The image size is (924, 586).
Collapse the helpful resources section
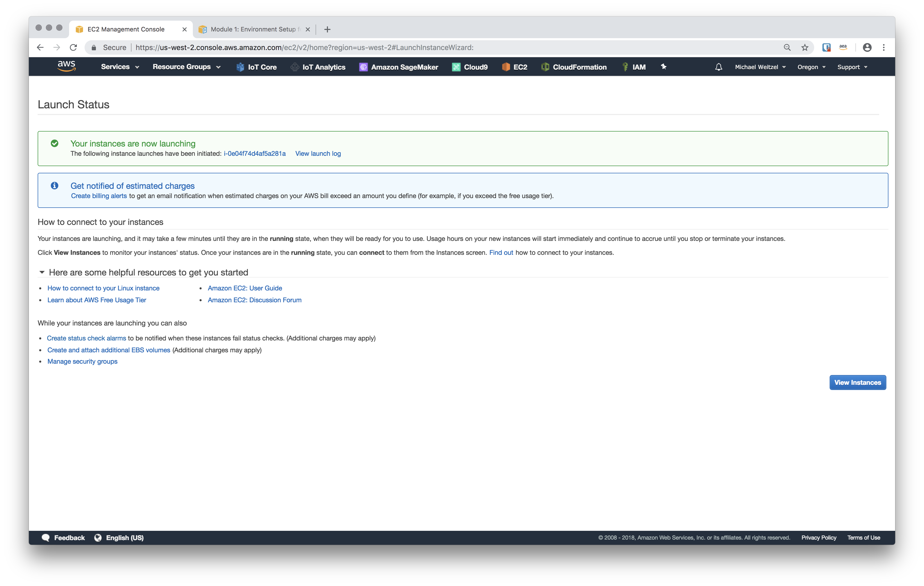[42, 272]
